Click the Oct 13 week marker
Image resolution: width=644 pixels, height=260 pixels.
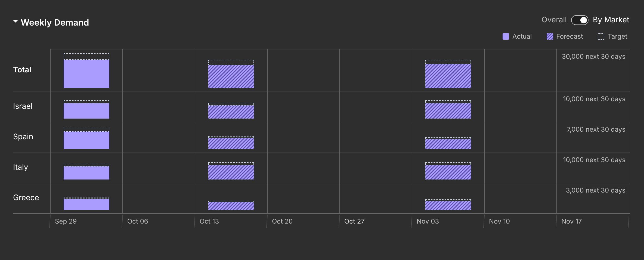click(209, 221)
